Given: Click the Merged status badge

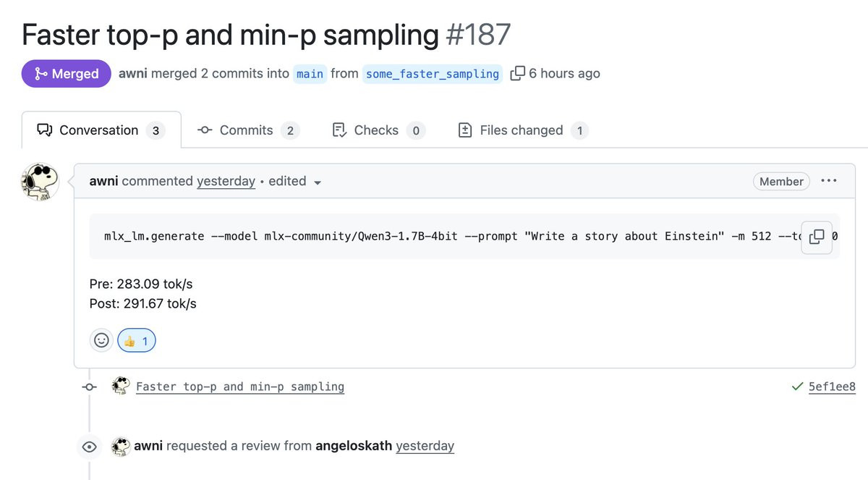Looking at the screenshot, I should tap(66, 74).
